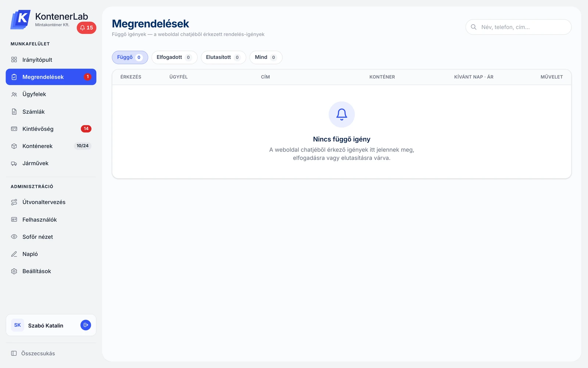The width and height of the screenshot is (588, 368).
Task: Click the Kintlévőség card icon
Action: tap(14, 129)
